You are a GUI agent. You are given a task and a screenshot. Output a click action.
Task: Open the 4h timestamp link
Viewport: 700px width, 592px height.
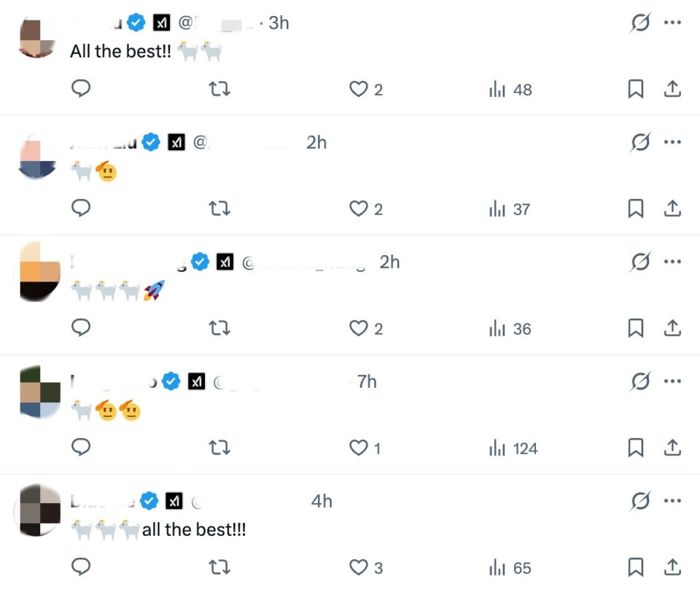click(322, 501)
